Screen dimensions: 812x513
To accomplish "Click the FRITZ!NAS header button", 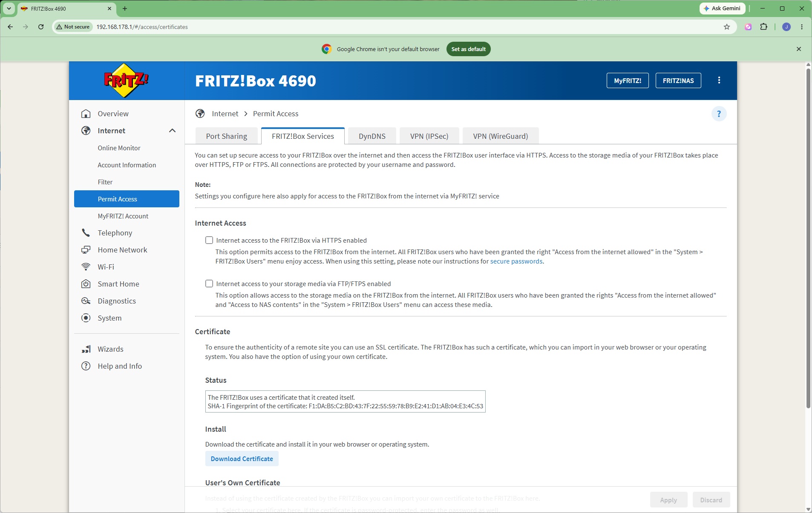I will pyautogui.click(x=678, y=80).
